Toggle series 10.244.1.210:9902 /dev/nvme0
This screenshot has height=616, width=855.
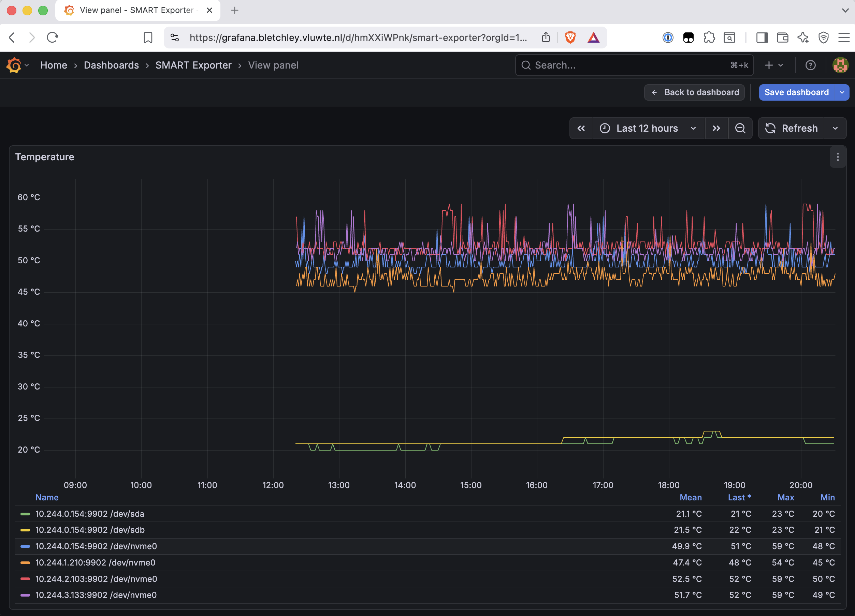click(96, 562)
